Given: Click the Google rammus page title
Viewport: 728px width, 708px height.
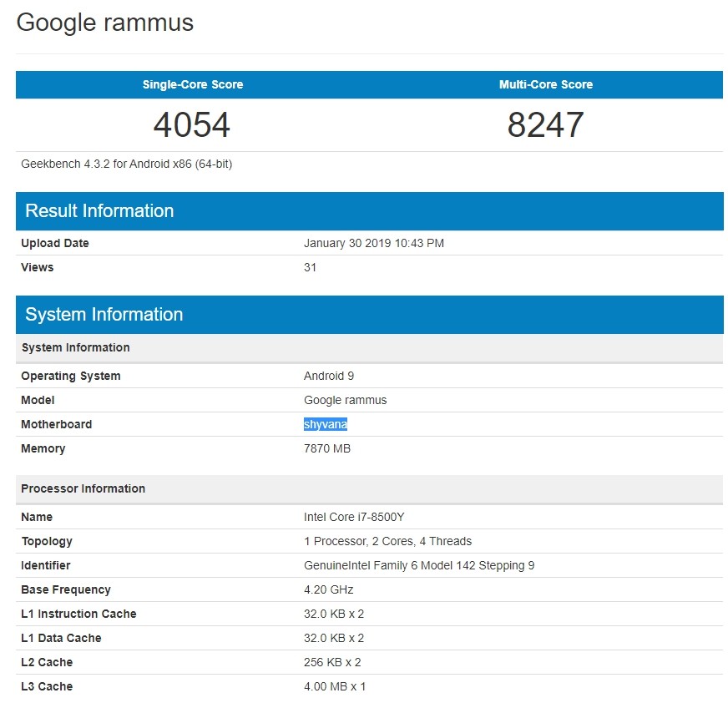Looking at the screenshot, I should pos(105,23).
